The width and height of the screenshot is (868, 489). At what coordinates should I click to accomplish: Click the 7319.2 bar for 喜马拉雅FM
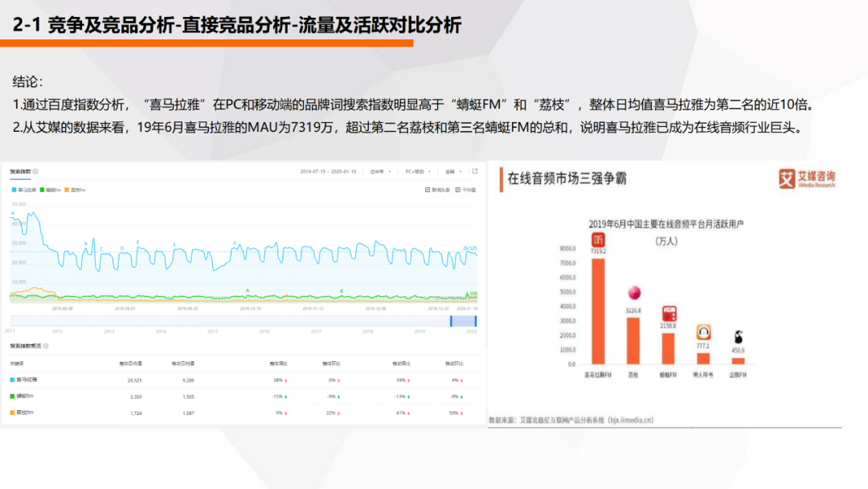598,311
